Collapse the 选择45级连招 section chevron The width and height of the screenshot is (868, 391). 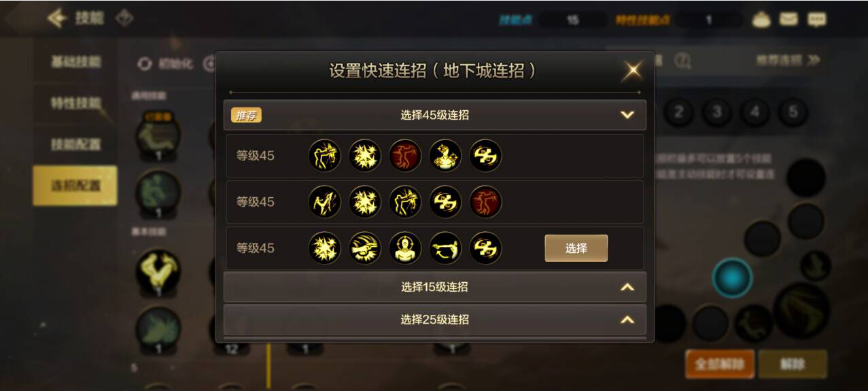[627, 115]
